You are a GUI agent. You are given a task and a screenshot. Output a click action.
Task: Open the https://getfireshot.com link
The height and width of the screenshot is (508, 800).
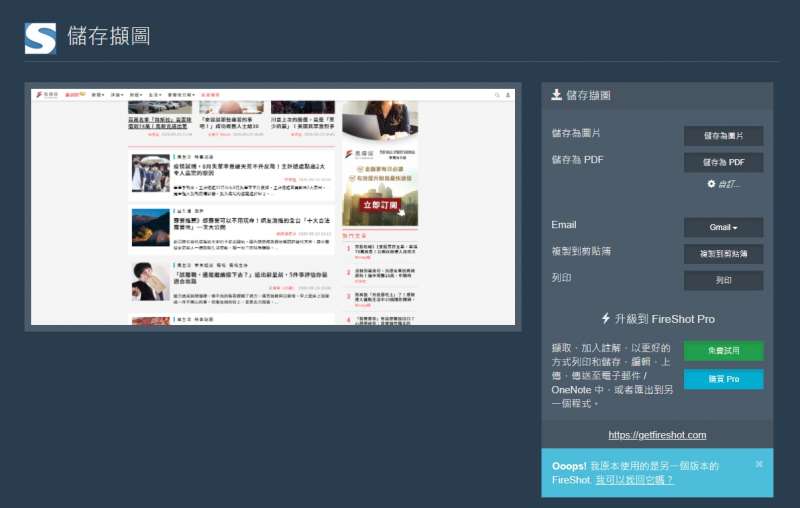657,435
